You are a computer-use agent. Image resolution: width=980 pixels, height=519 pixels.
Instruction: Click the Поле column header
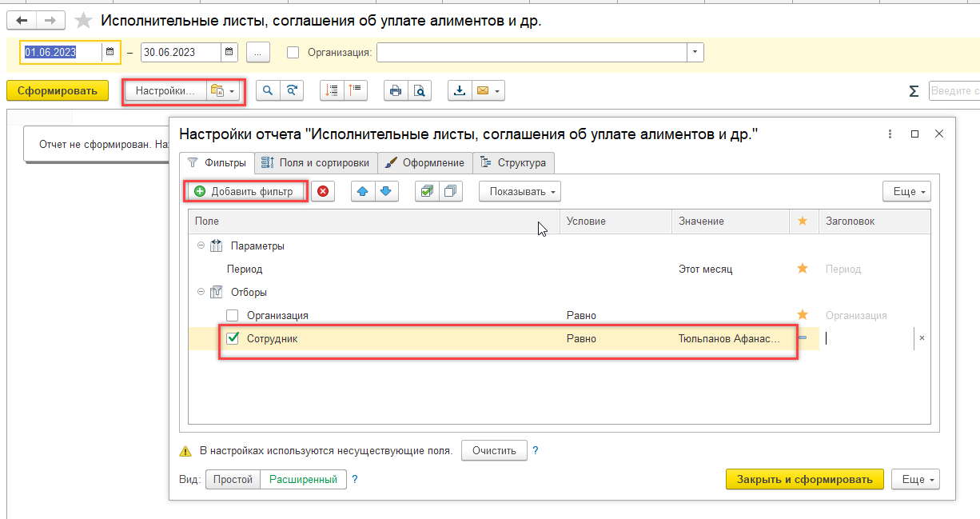point(374,221)
